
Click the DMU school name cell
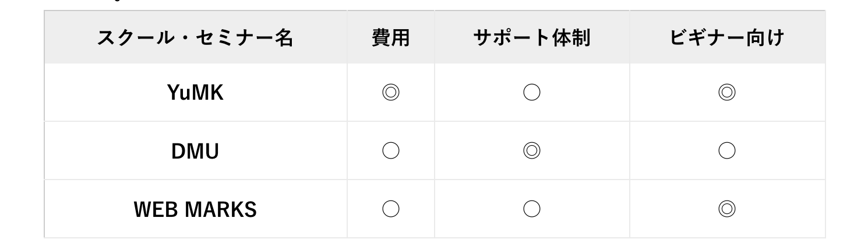(x=195, y=151)
